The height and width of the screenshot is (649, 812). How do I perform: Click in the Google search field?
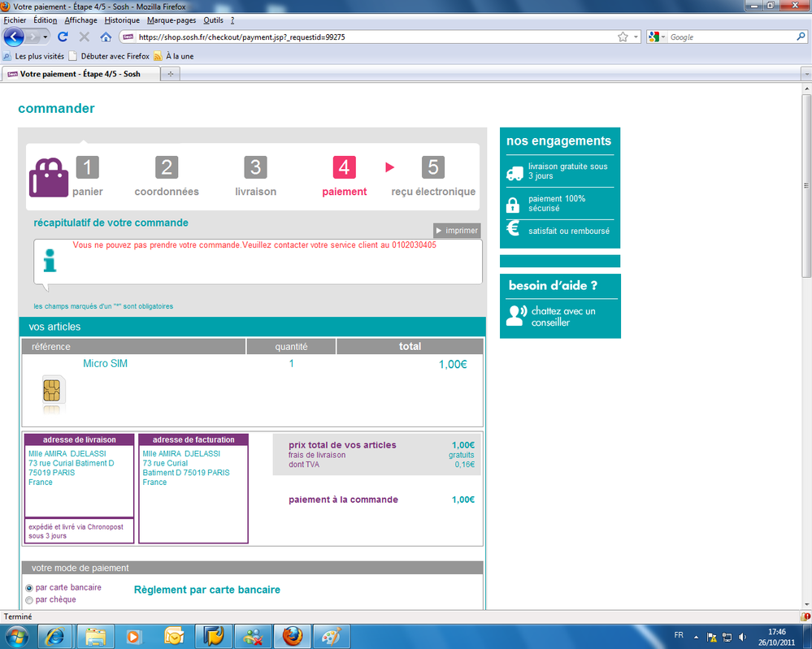point(727,37)
